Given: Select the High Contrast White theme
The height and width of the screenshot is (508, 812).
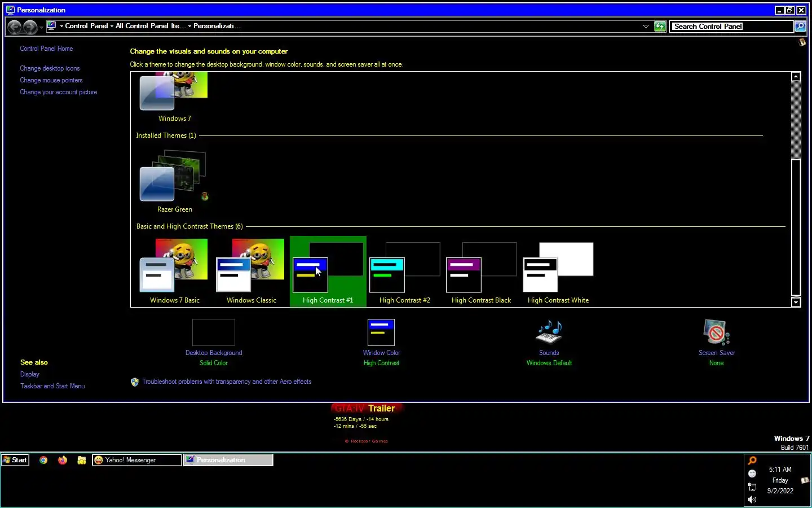Looking at the screenshot, I should [x=558, y=272].
